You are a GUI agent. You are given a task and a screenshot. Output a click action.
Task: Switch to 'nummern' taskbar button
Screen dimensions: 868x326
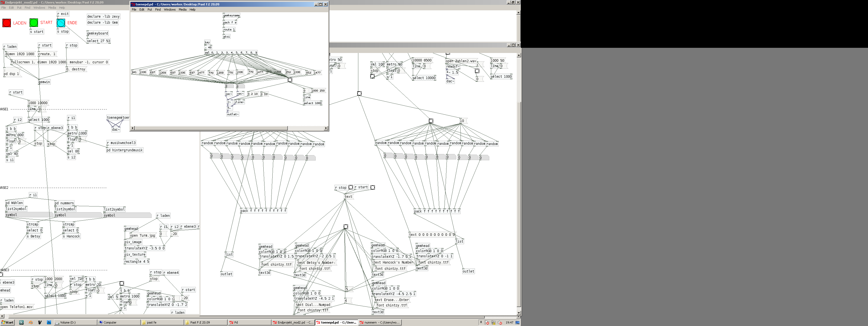pos(379,322)
